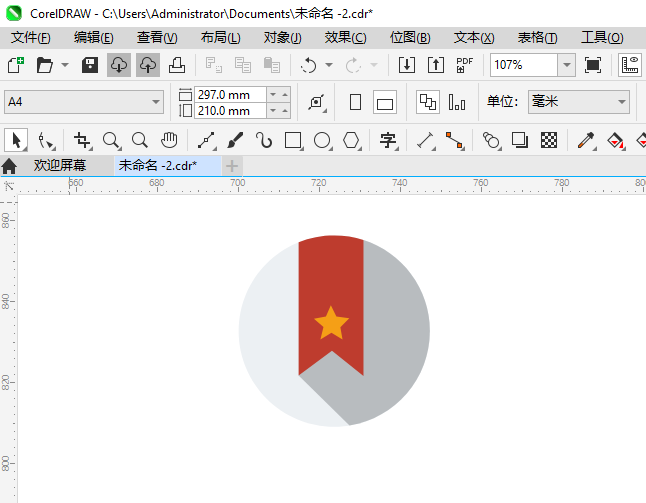This screenshot has height=503, width=646.
Task: Select the Freehand line tool
Action: click(x=206, y=140)
